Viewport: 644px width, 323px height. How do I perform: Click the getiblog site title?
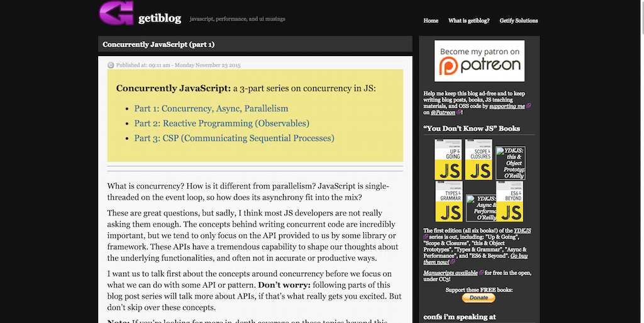tap(158, 20)
